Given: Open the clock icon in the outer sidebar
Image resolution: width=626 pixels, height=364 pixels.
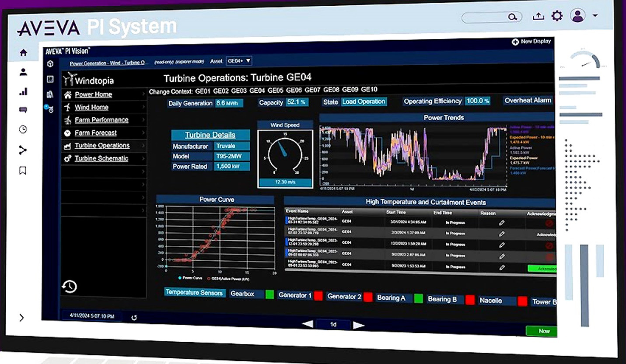Looking at the screenshot, I should pos(23,129).
